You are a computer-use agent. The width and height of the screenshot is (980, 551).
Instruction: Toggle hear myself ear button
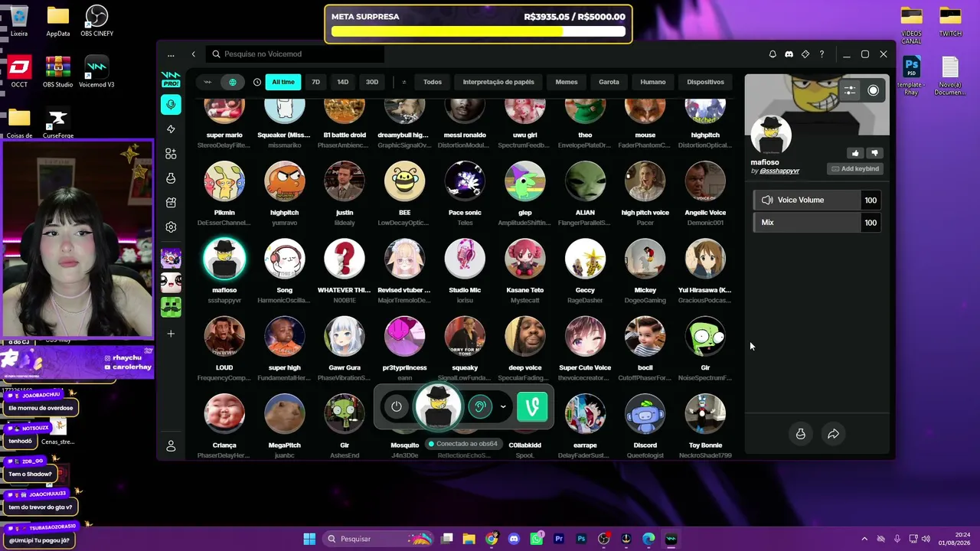[x=480, y=406]
